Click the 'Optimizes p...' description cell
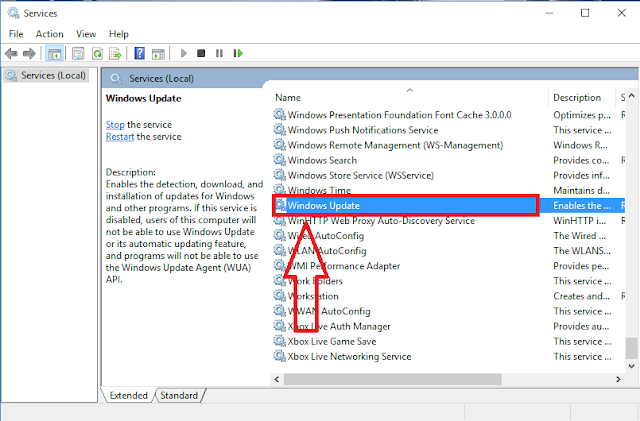The image size is (640, 421). [x=582, y=115]
